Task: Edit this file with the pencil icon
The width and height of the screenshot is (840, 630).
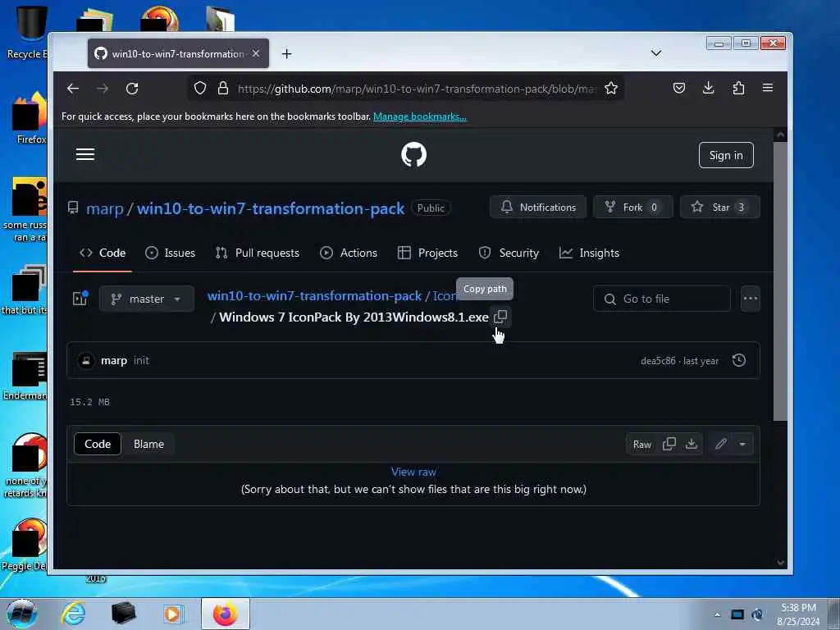Action: click(x=721, y=444)
